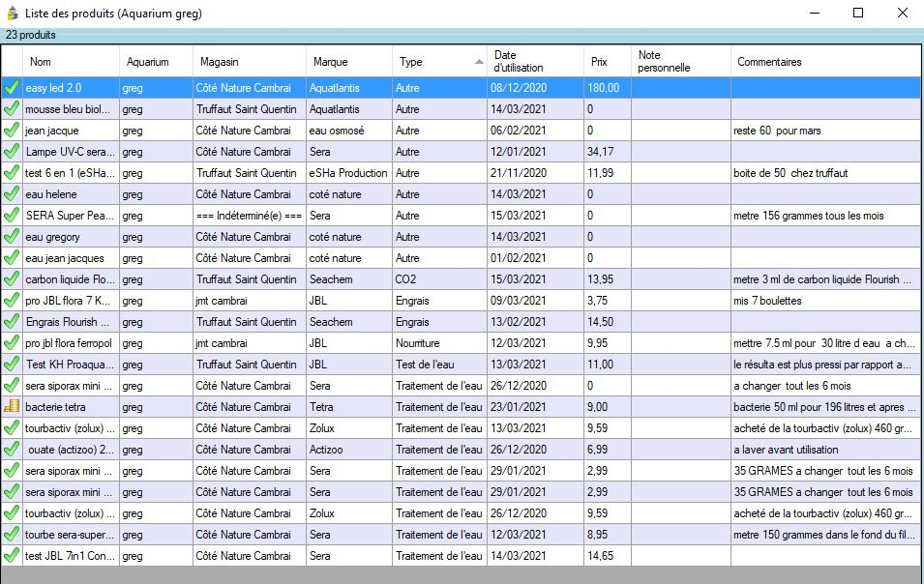Toggle sorting on the Type column header
This screenshot has width=924, height=584.
coord(439,61)
